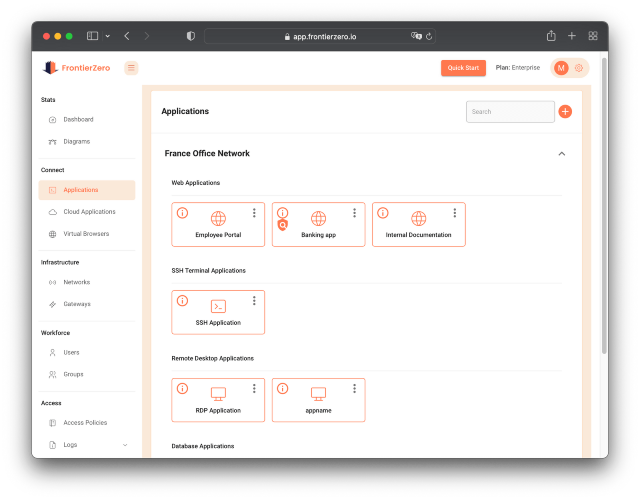Show info for SSH Application

tap(182, 301)
